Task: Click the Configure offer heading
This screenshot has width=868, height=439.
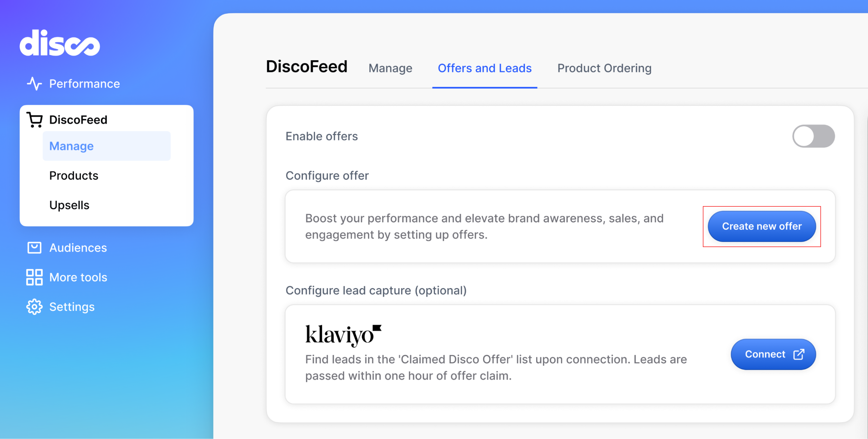Action: pos(327,176)
